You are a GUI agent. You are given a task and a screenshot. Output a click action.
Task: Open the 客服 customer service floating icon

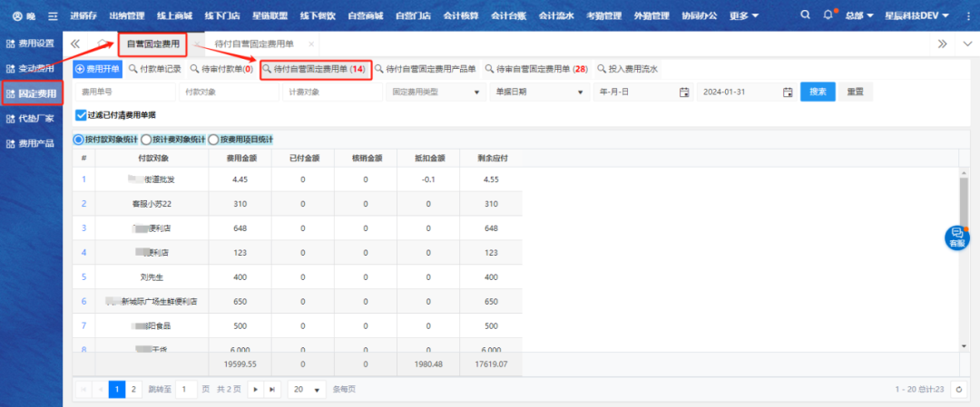pyautogui.click(x=956, y=237)
